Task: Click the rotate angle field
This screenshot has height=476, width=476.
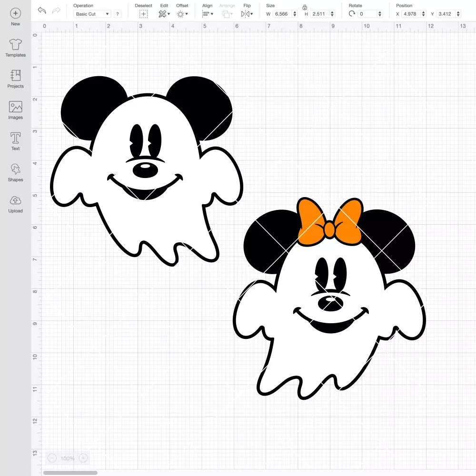Action: pyautogui.click(x=367, y=14)
